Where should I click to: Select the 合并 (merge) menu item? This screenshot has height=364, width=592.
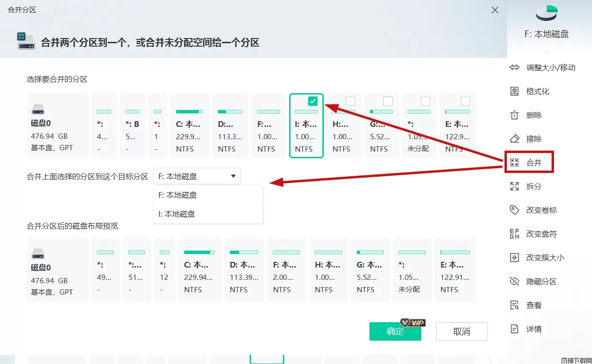tap(529, 163)
